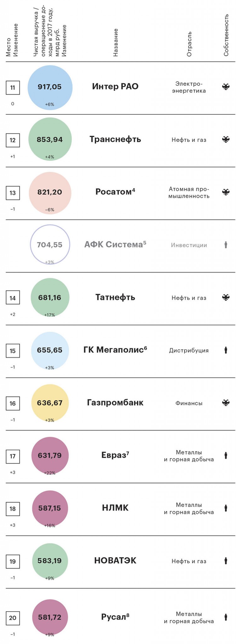This screenshot has height=644, width=236.
Task: Click the eagle ownership icon for Татнефть
Action: [226, 297]
